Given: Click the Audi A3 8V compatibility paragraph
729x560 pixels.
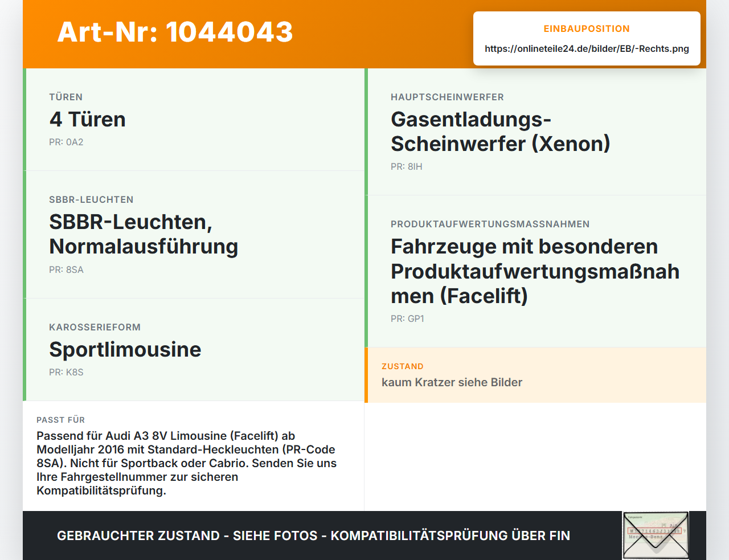Looking at the screenshot, I should tap(187, 463).
